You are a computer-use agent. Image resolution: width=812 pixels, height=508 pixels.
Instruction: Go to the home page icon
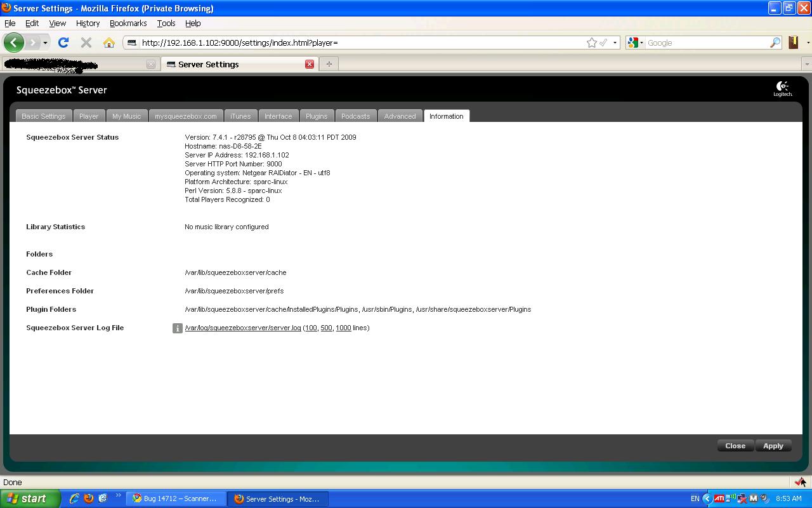pyautogui.click(x=109, y=43)
